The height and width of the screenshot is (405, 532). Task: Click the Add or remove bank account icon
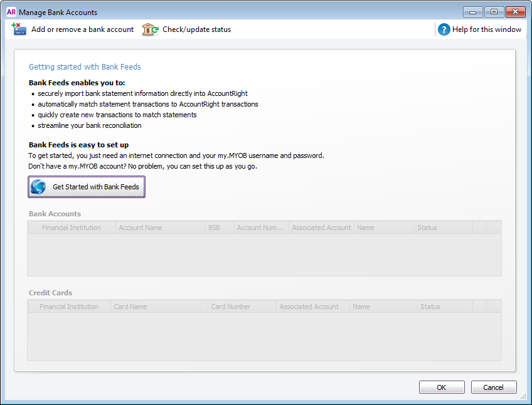[x=19, y=29]
